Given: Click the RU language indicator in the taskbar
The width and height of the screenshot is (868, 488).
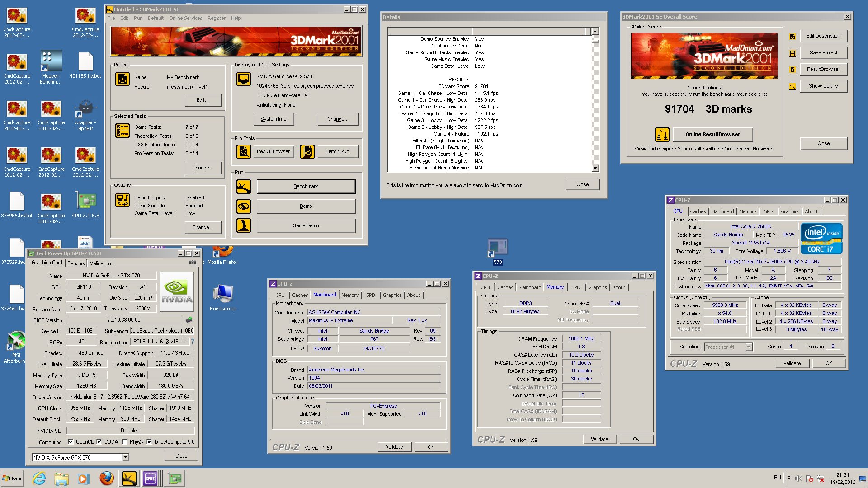Looking at the screenshot, I should pyautogui.click(x=777, y=477).
